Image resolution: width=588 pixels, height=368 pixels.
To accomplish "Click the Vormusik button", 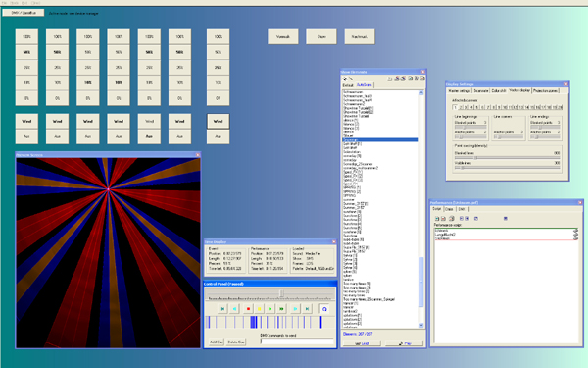I will (x=283, y=37).
